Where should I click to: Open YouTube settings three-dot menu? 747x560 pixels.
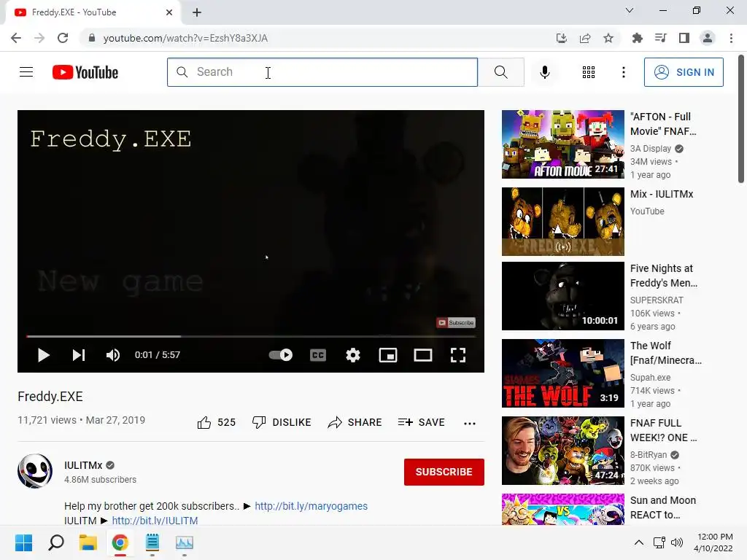[x=623, y=72]
